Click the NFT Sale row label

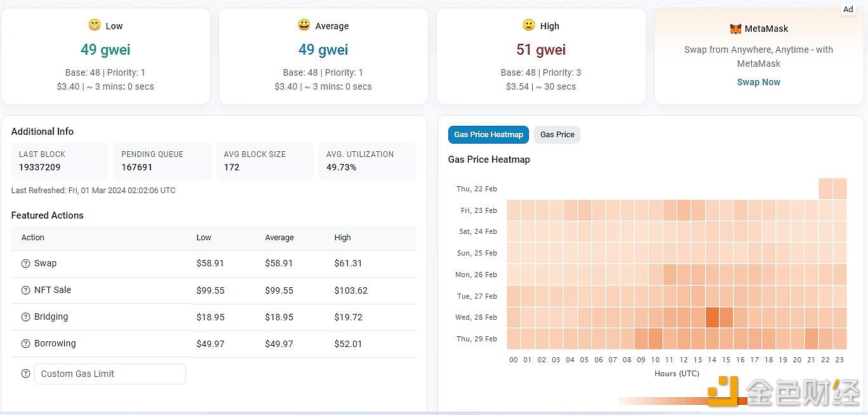(53, 290)
